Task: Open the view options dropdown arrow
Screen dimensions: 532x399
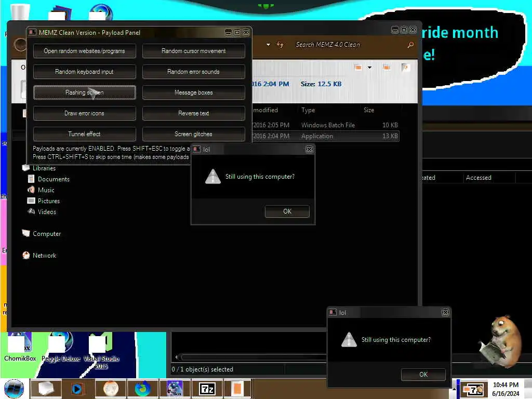Action: [369, 68]
